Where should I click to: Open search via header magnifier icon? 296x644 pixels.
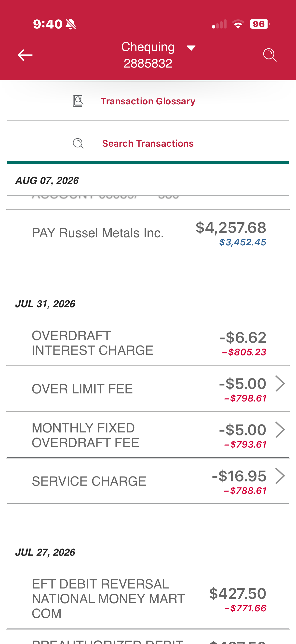(270, 55)
